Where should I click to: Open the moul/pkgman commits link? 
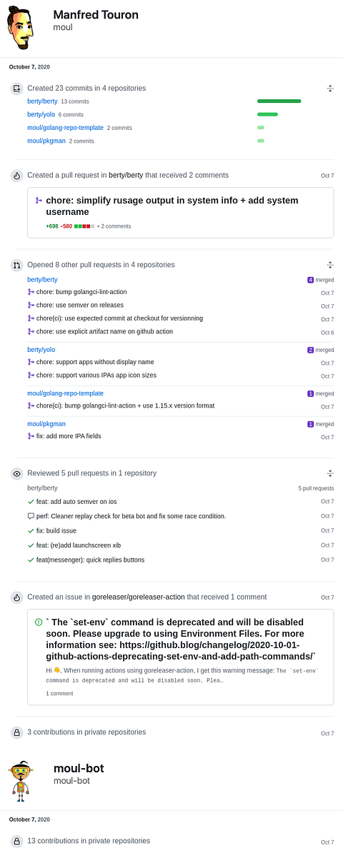point(46,141)
